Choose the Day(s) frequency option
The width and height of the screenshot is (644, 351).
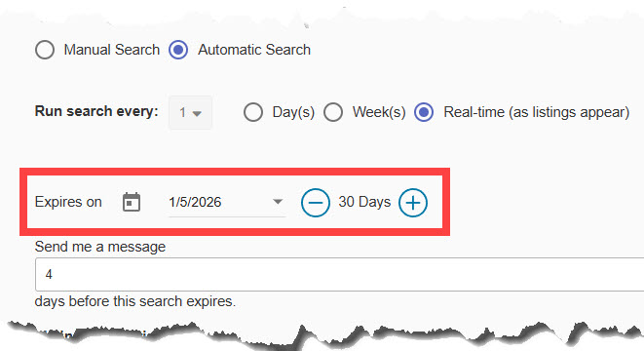tap(253, 112)
